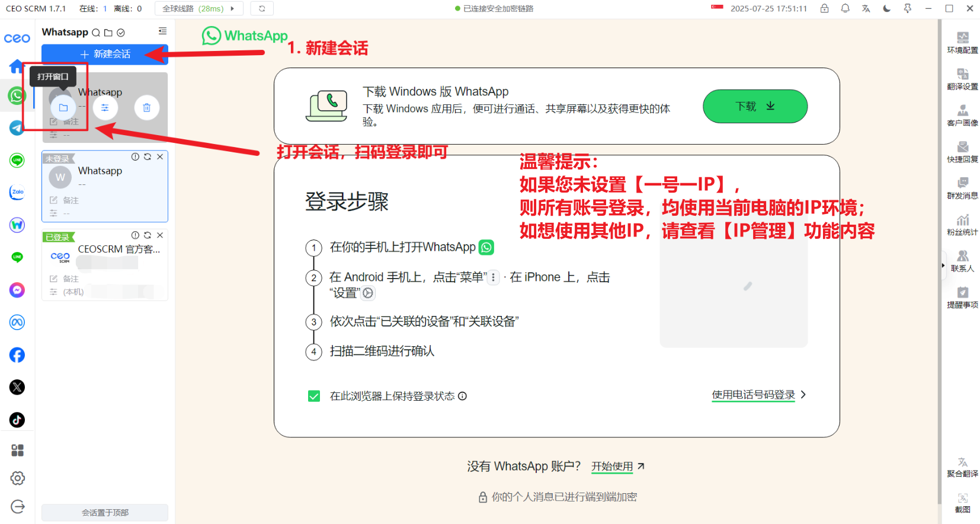Viewport: 980px width, 524px height.
Task: Open 提醒事项 in right panel
Action: (x=963, y=297)
